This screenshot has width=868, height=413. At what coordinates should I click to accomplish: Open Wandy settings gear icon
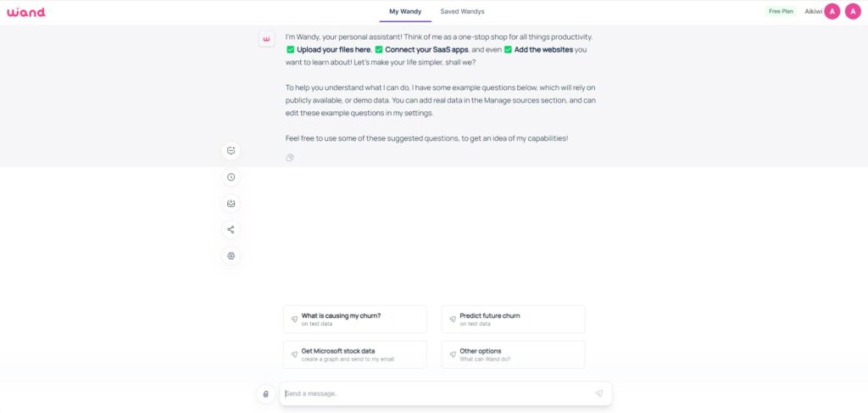click(231, 256)
